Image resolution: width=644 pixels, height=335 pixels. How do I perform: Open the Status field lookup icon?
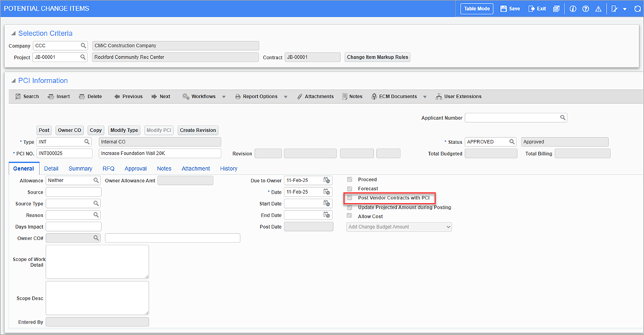512,142
